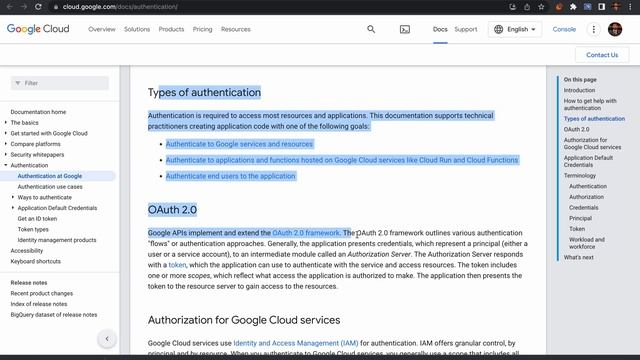Jump to Types of authentication in contents
This screenshot has height=360, width=640.
(594, 118)
